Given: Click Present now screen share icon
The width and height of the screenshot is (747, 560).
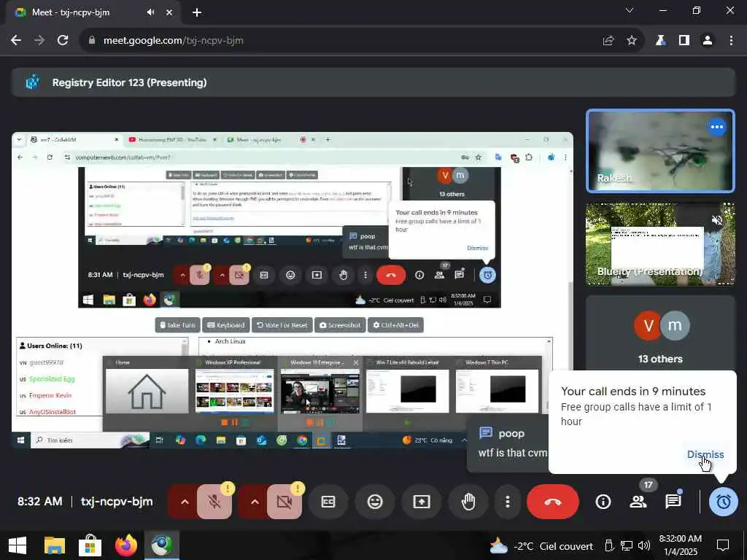Looking at the screenshot, I should pyautogui.click(x=422, y=502).
